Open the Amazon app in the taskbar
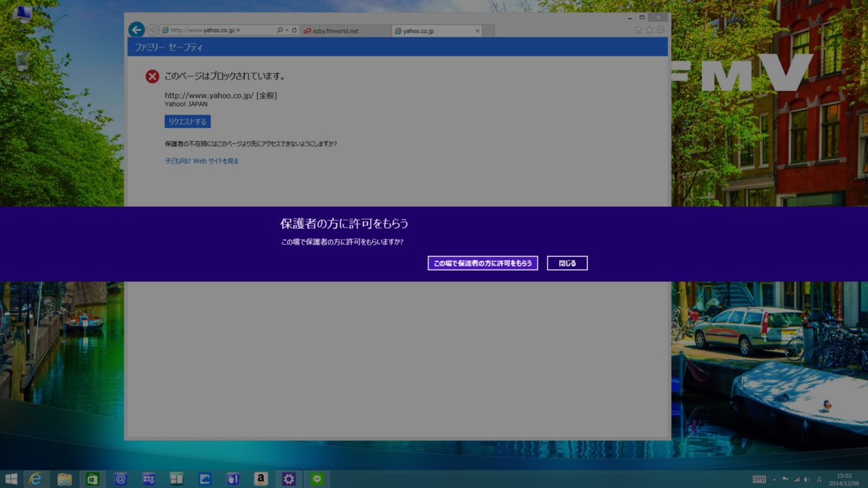The image size is (868, 488). (260, 479)
